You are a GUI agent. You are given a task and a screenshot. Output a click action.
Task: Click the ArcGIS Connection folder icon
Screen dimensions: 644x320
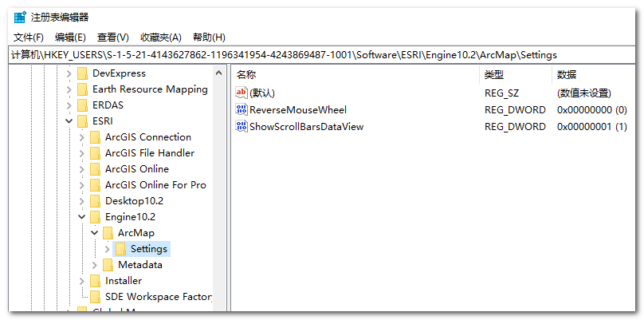point(96,137)
